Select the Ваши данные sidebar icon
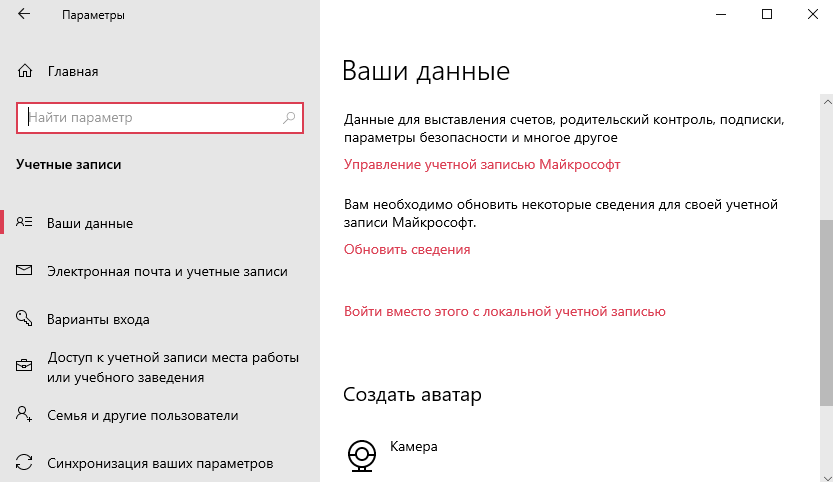Screen dimensions: 833x482 (25, 223)
